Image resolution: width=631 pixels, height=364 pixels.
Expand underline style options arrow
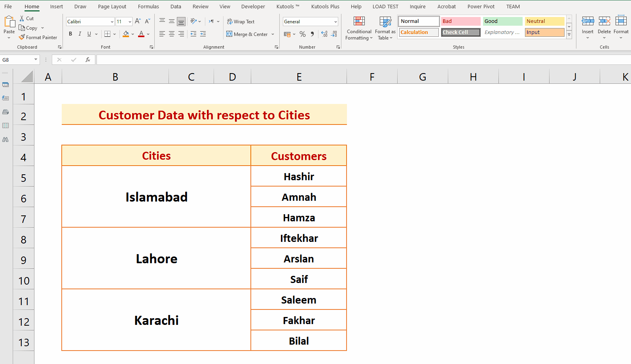point(96,34)
